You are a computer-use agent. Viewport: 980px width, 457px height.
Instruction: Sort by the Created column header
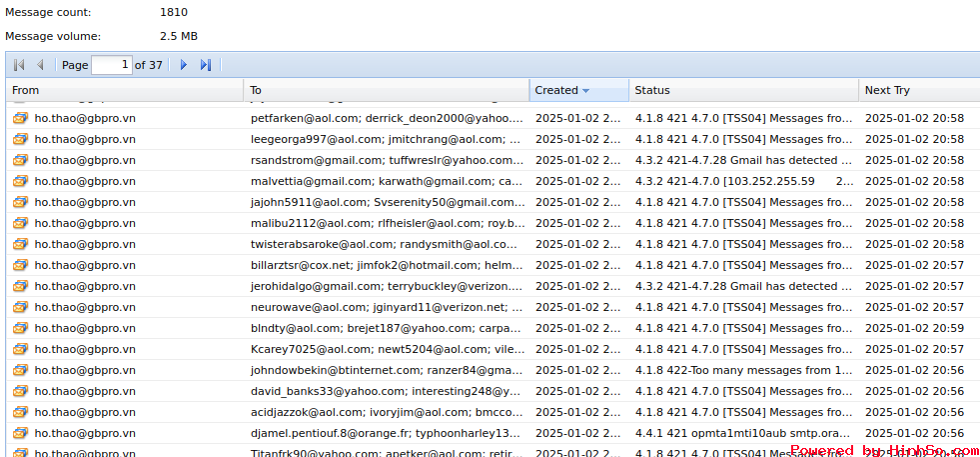556,90
